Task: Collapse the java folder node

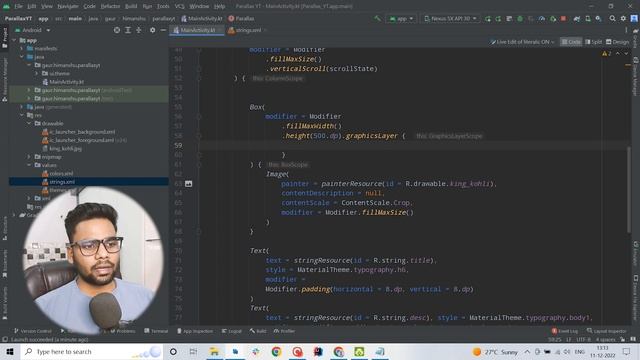Action: click(x=22, y=57)
